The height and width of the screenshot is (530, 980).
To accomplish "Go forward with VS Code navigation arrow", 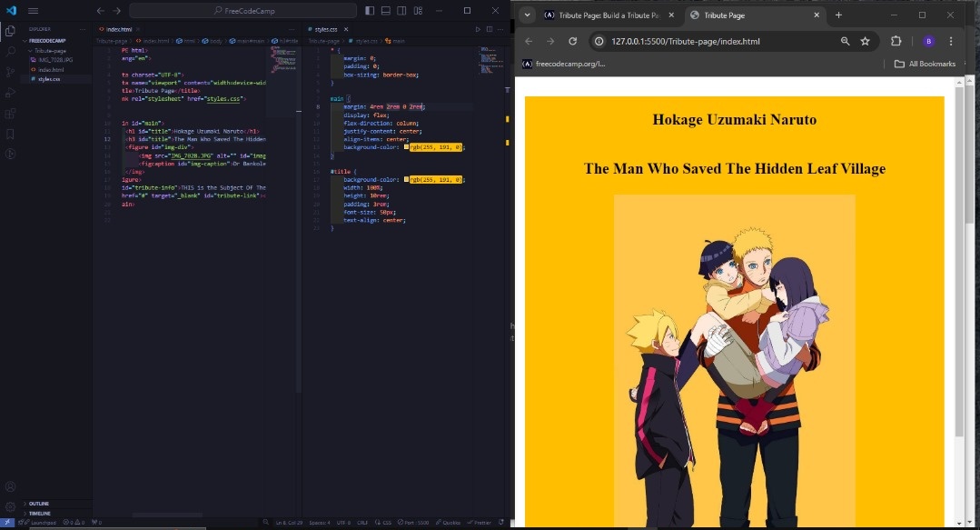I will pyautogui.click(x=117, y=11).
